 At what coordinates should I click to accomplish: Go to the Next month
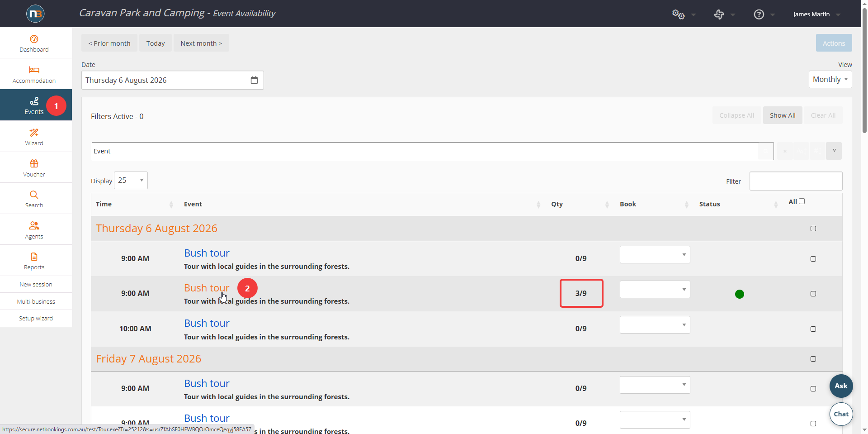pos(201,43)
